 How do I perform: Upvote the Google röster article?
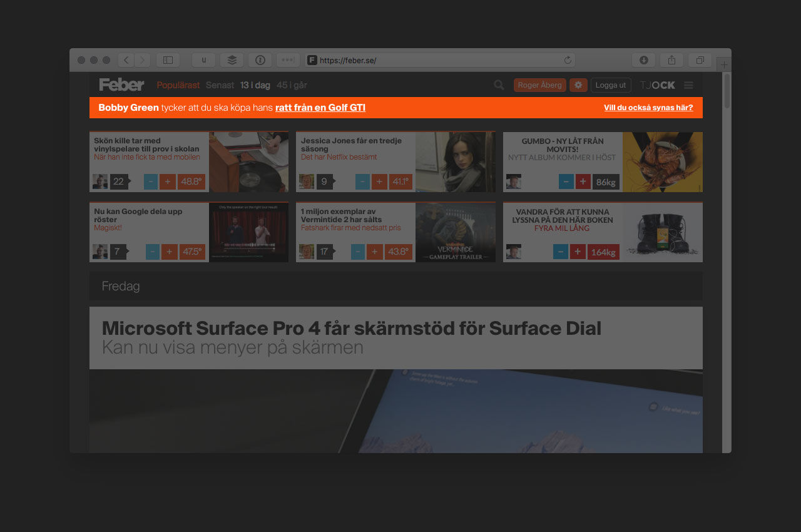click(x=170, y=252)
